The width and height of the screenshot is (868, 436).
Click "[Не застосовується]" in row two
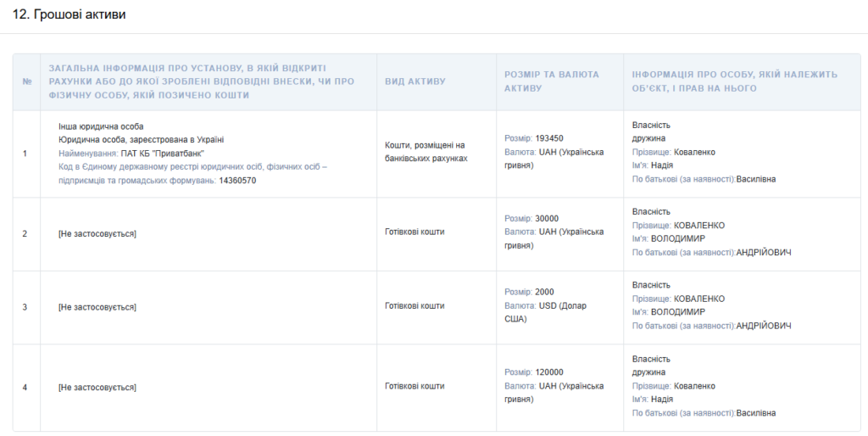97,233
